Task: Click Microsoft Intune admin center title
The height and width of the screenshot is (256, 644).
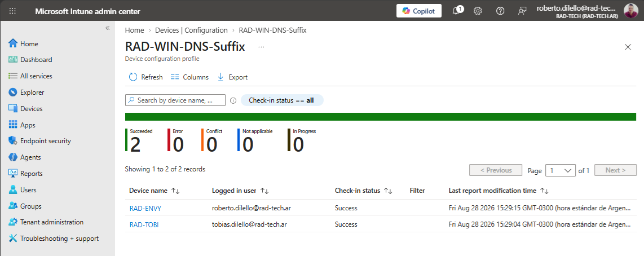Action: tap(87, 11)
